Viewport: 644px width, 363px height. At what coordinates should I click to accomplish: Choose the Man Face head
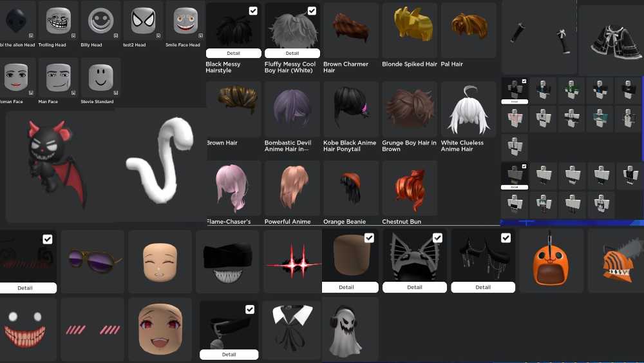[x=58, y=77]
